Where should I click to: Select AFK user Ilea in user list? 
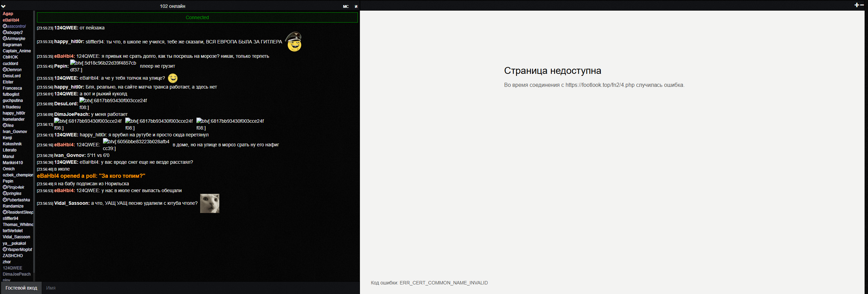pos(8,125)
